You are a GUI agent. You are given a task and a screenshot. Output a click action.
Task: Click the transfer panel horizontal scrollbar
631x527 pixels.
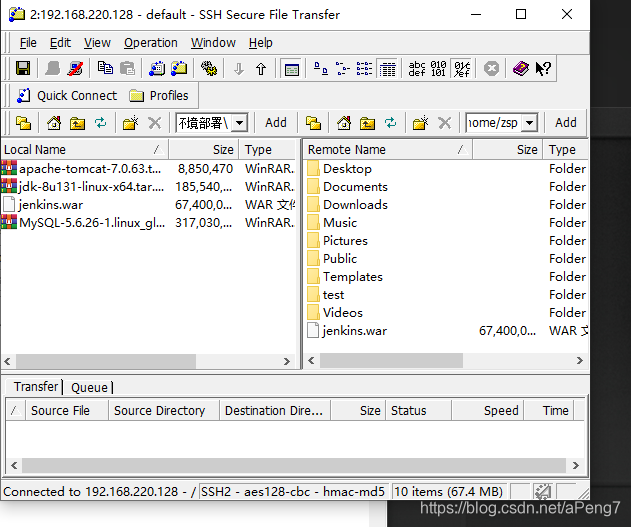click(x=295, y=465)
